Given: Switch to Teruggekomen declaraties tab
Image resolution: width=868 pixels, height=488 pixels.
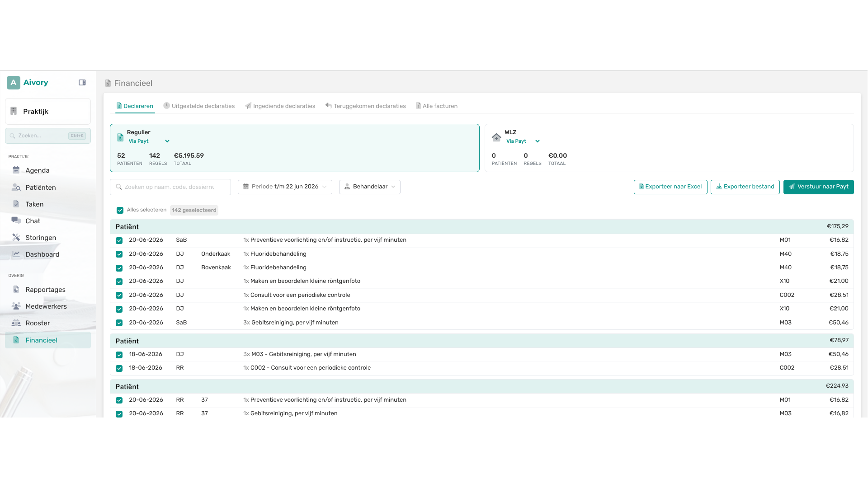Looking at the screenshot, I should tap(365, 106).
